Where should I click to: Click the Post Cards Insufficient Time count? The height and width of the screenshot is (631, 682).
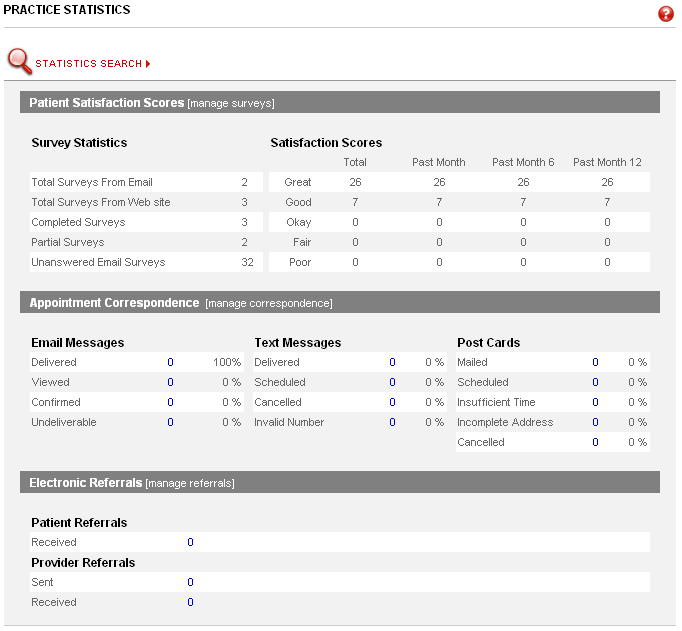pyautogui.click(x=595, y=402)
